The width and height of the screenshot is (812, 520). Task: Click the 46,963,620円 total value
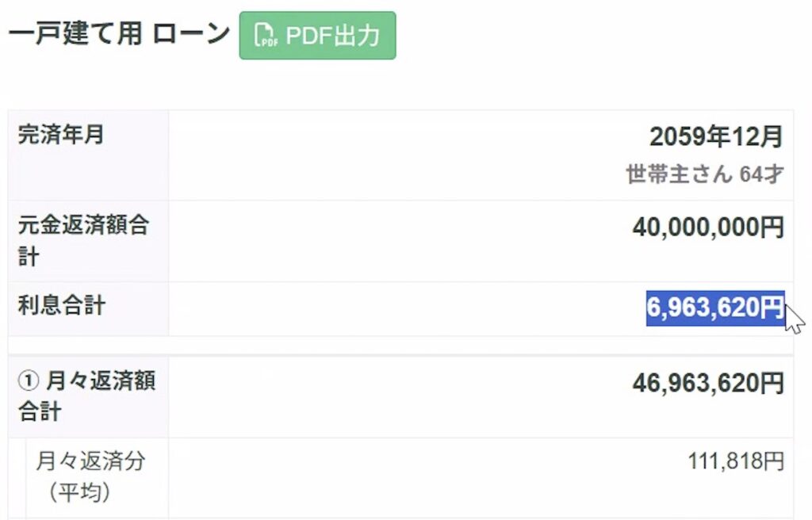click(x=708, y=384)
